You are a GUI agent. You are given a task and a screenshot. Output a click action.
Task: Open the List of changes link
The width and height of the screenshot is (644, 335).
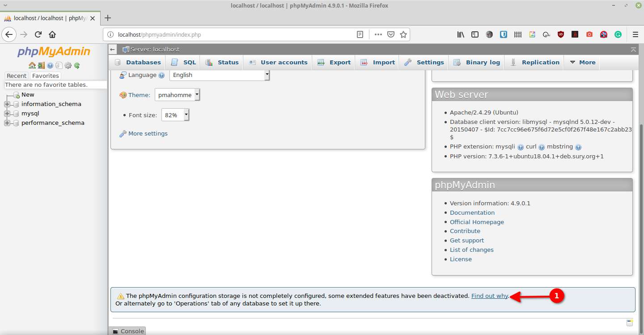coord(472,250)
